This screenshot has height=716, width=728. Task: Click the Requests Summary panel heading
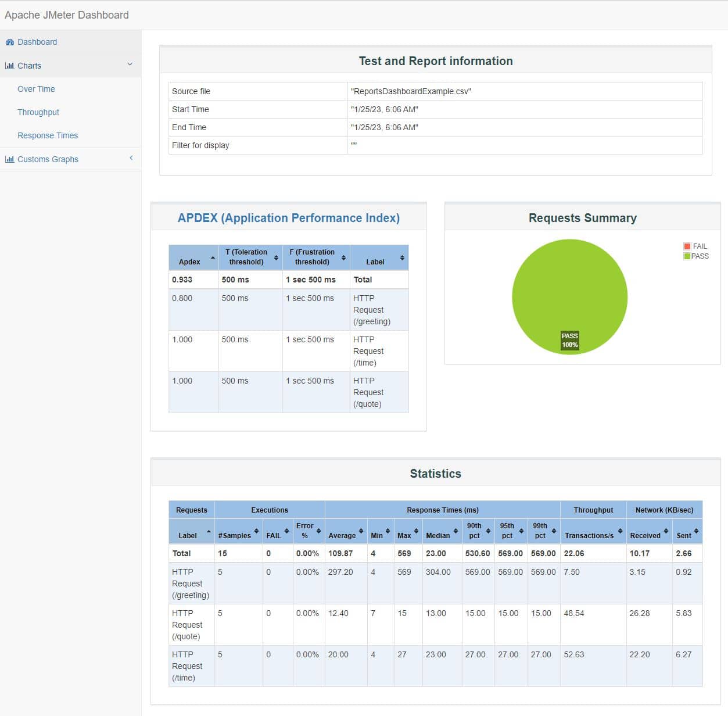click(x=583, y=218)
